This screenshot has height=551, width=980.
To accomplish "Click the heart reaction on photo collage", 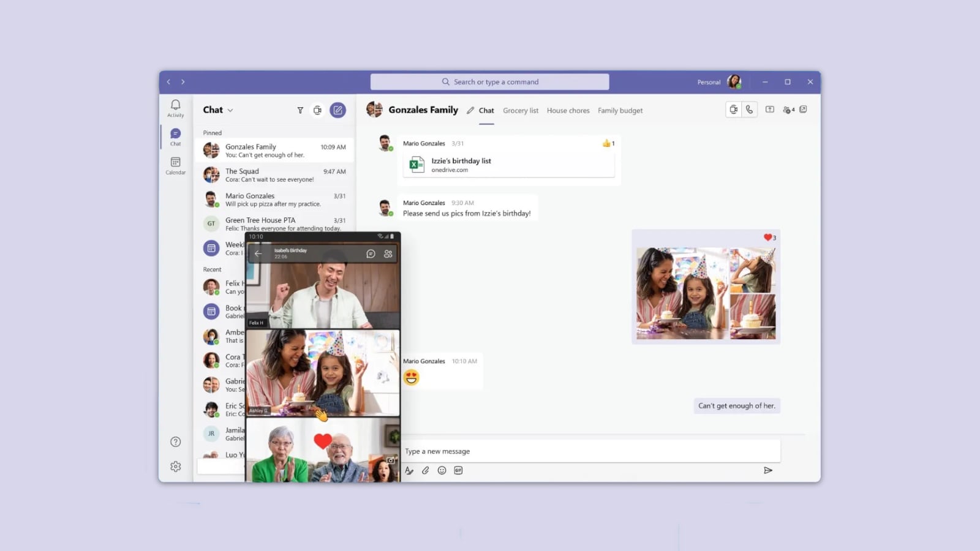I will pos(770,238).
